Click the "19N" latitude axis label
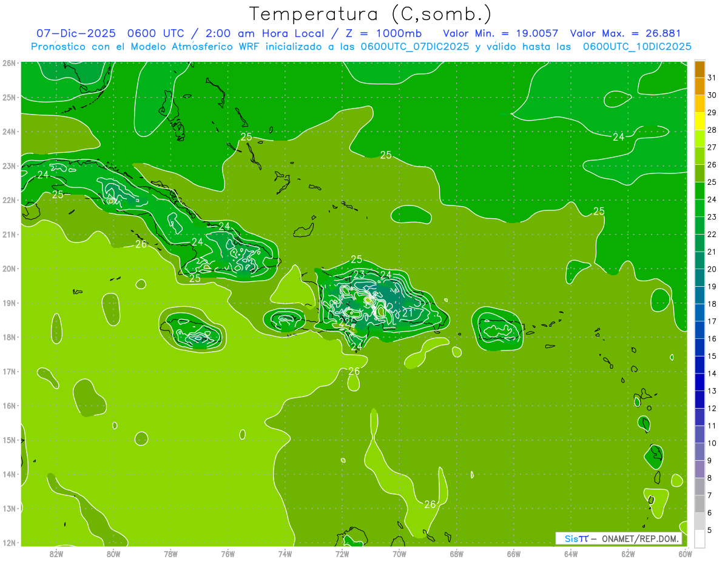This screenshot has width=728, height=562. click(x=9, y=303)
